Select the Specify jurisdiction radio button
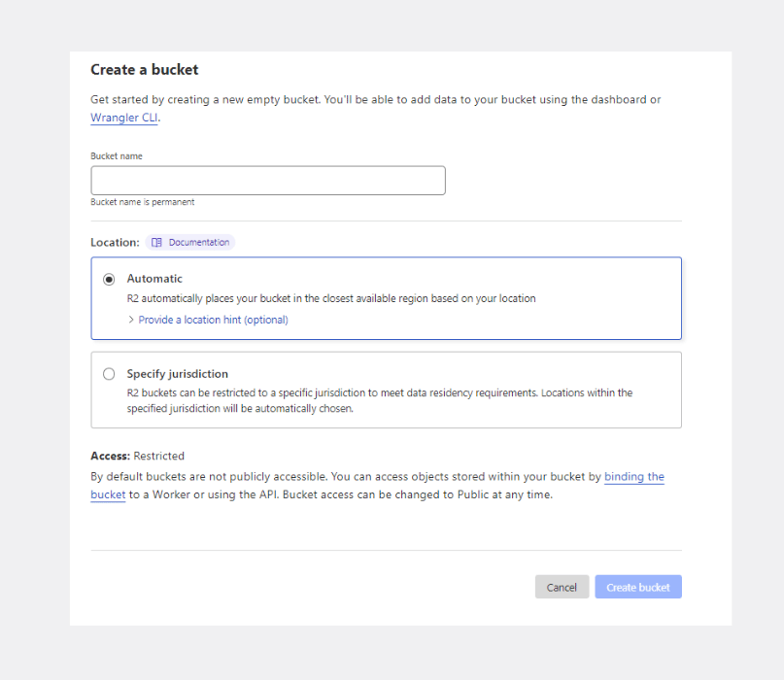The height and width of the screenshot is (680, 784). (109, 374)
